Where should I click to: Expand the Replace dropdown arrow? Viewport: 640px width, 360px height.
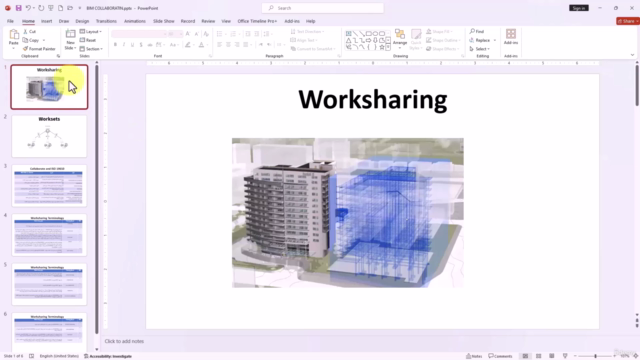pos(495,40)
